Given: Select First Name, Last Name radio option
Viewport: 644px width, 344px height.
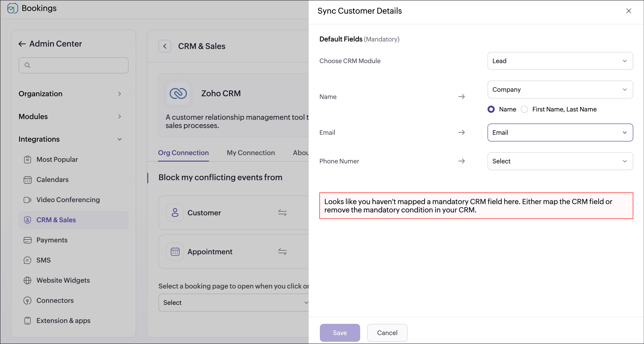Looking at the screenshot, I should click(525, 109).
